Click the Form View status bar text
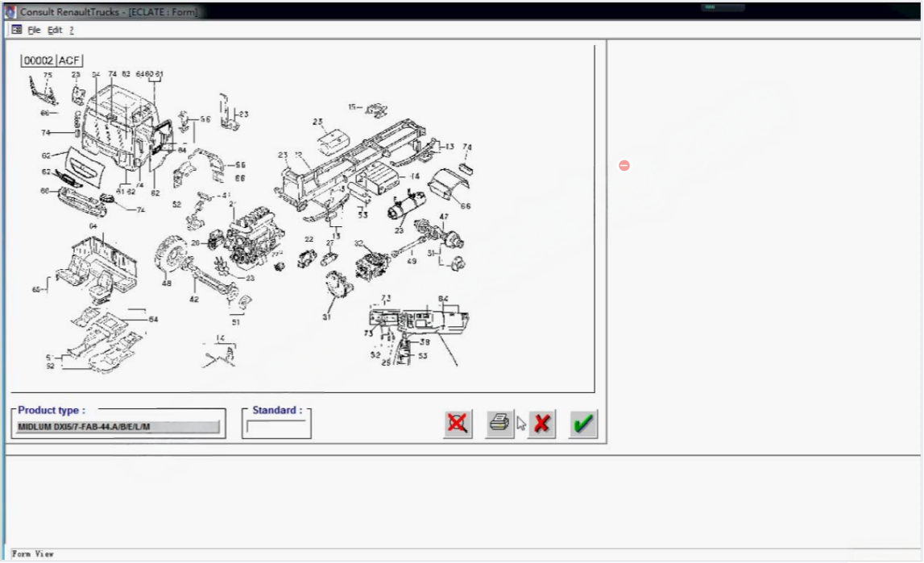This screenshot has width=924, height=563. tap(32, 554)
